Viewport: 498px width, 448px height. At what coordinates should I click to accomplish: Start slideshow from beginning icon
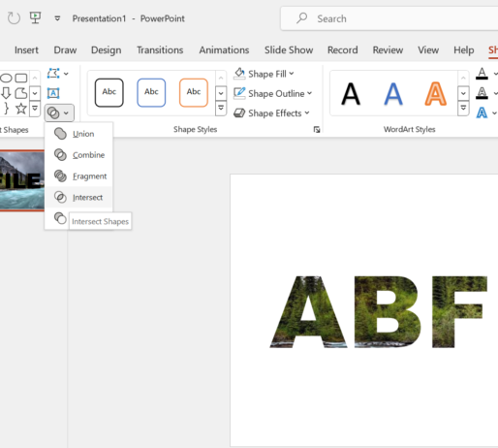click(x=35, y=18)
